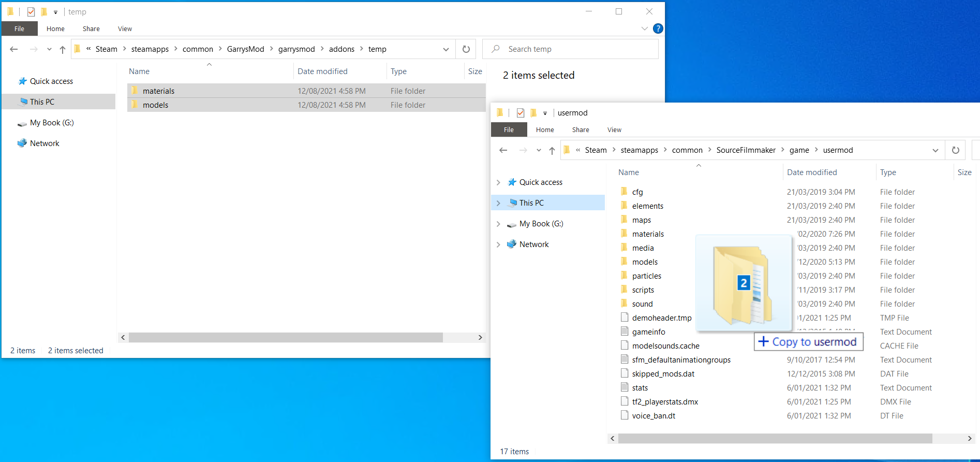The height and width of the screenshot is (462, 980).
Task: Click the Properties checkmark icon in temp window title bar
Action: pos(31,11)
